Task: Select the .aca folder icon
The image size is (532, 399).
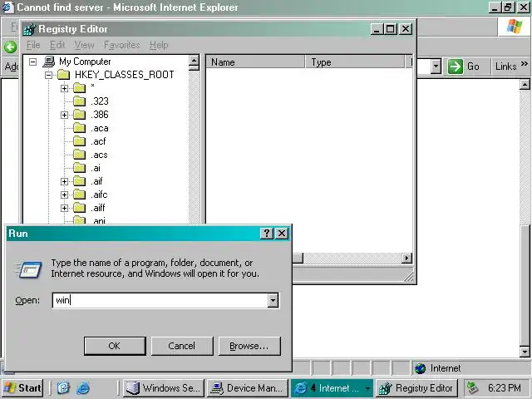Action: 80,128
